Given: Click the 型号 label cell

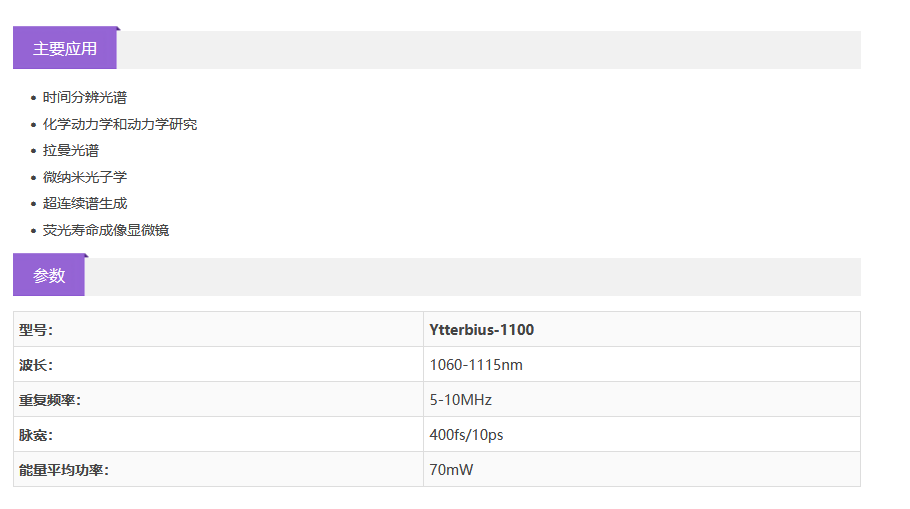Looking at the screenshot, I should 36,330.
